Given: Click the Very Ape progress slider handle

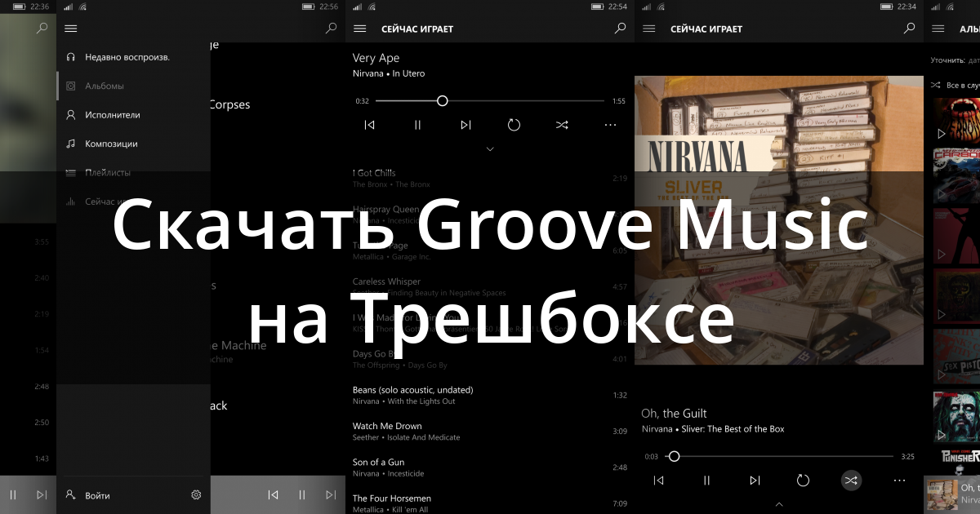Looking at the screenshot, I should click(442, 101).
